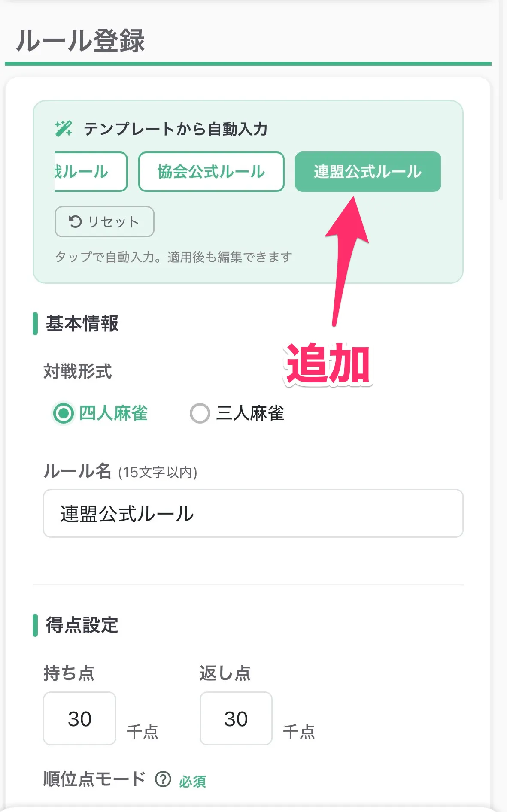Click the 必須 required badge
Viewport: 507px width, 812px height.
192,781
